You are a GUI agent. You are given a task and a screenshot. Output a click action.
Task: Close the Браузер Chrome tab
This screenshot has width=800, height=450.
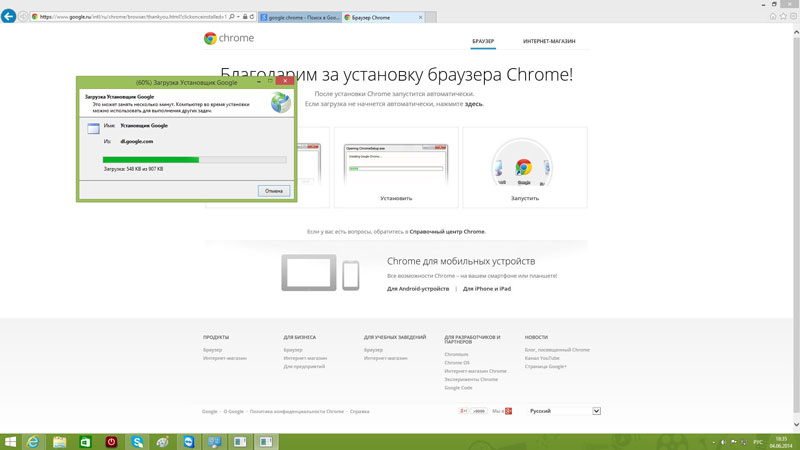[x=420, y=17]
